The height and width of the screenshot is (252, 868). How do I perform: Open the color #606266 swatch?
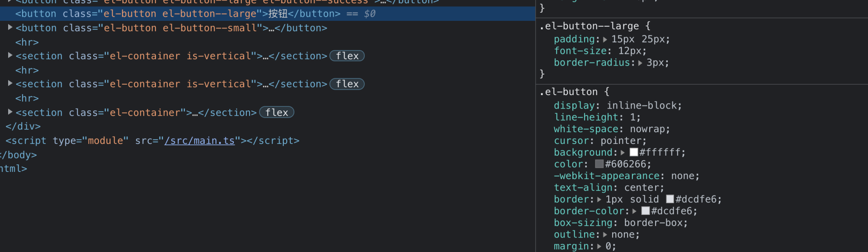[x=599, y=164]
